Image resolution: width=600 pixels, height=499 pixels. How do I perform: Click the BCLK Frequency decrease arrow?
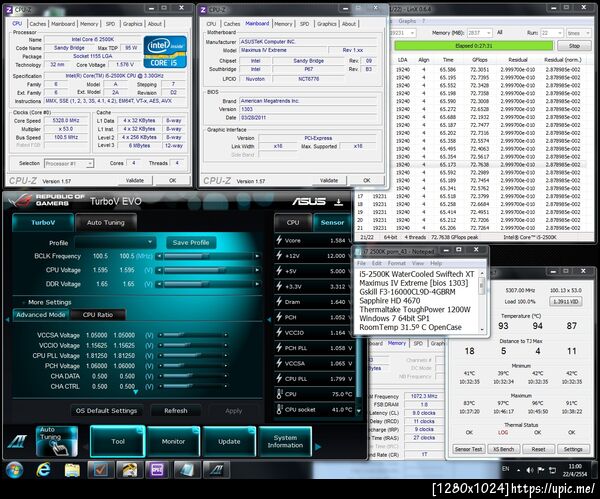tap(159, 256)
